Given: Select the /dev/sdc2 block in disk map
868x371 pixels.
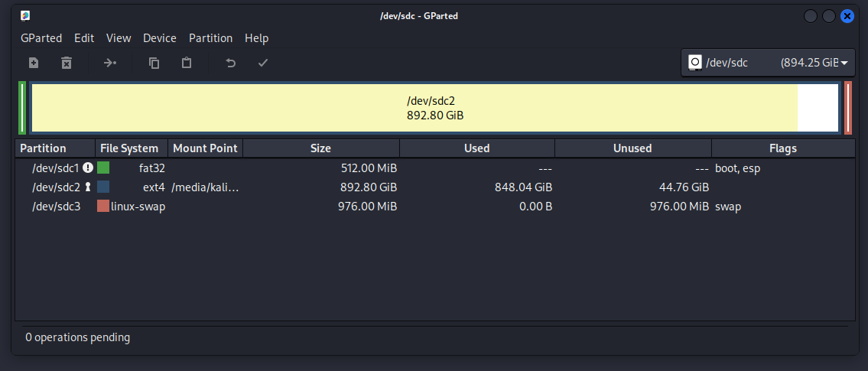Looking at the screenshot, I should tap(435, 108).
